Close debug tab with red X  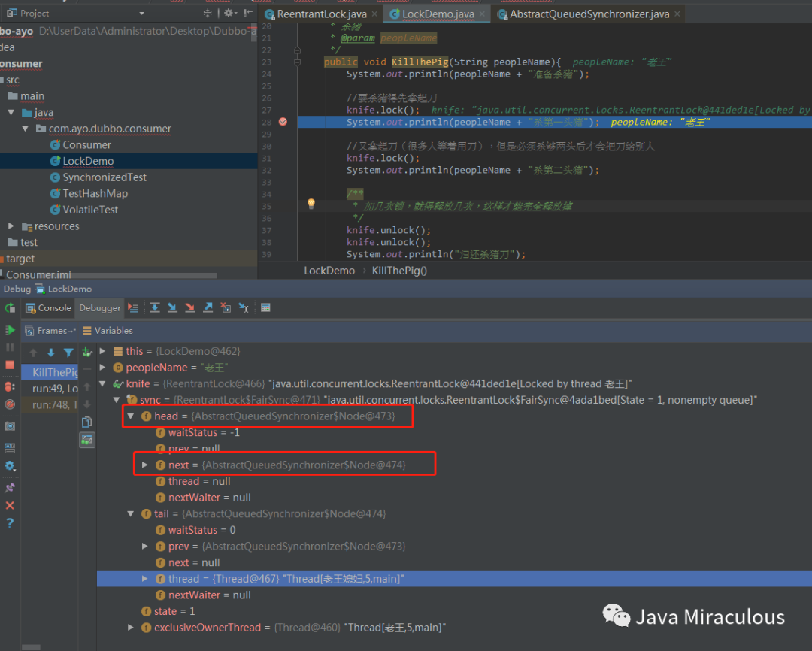(10, 505)
